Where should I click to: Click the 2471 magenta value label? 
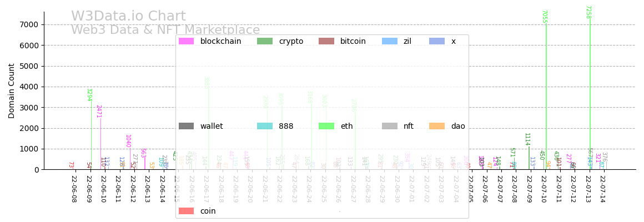tap(98, 111)
